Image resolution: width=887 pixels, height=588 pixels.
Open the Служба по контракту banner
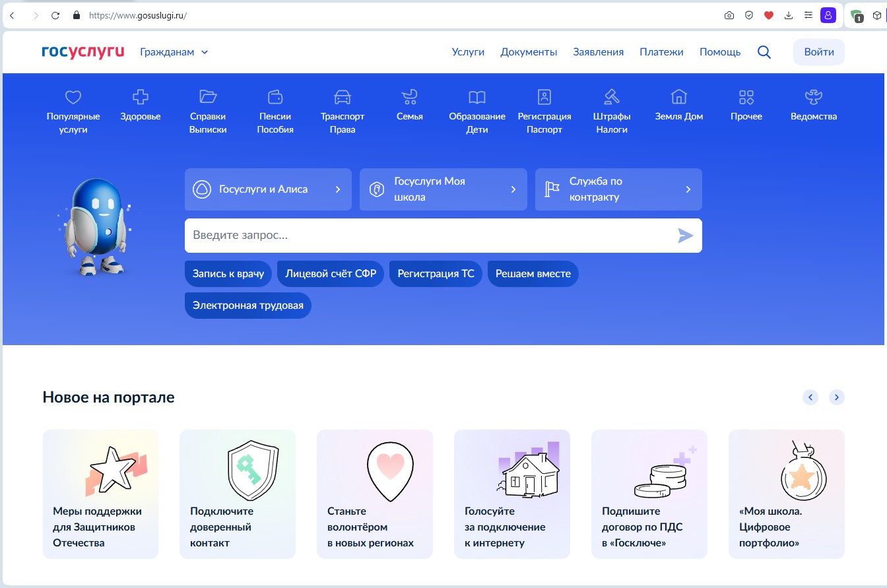point(618,189)
